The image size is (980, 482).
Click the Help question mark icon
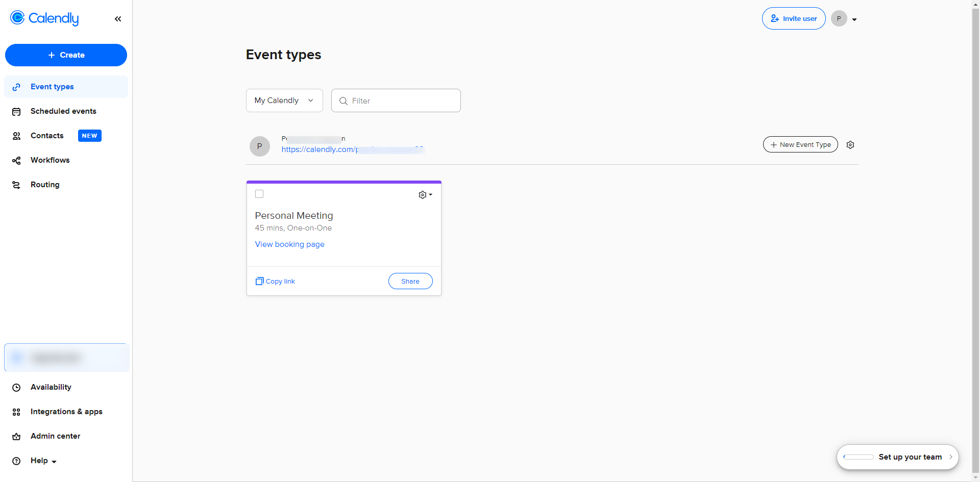coord(16,461)
